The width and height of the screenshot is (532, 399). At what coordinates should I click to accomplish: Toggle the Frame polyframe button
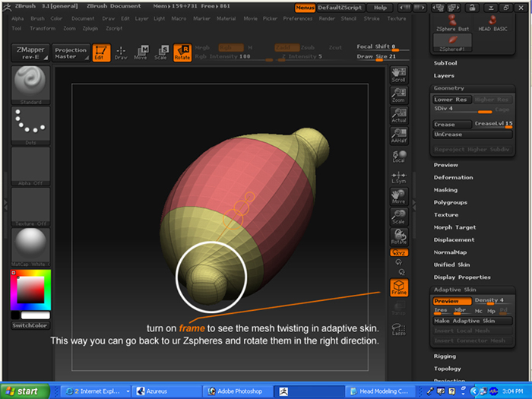click(x=399, y=288)
